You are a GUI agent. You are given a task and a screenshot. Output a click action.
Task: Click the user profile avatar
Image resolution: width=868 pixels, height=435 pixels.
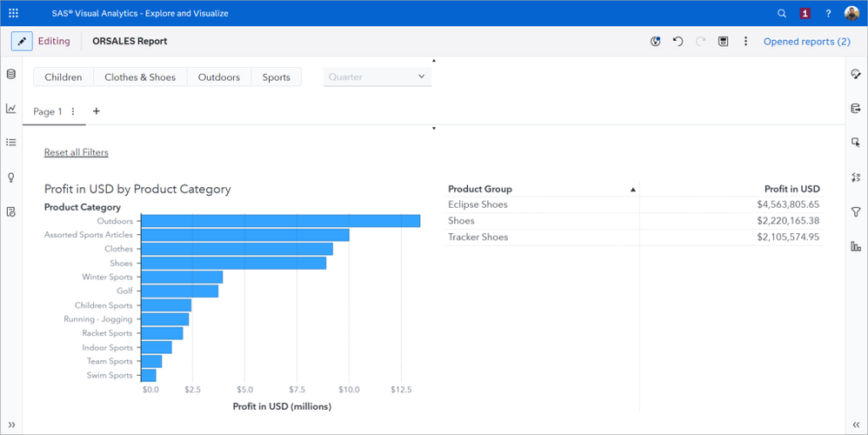851,13
